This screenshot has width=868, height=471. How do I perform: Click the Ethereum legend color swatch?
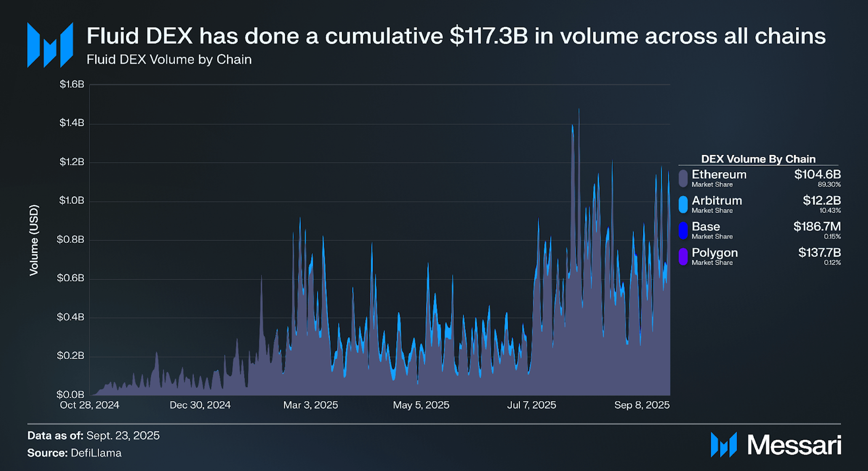(683, 178)
